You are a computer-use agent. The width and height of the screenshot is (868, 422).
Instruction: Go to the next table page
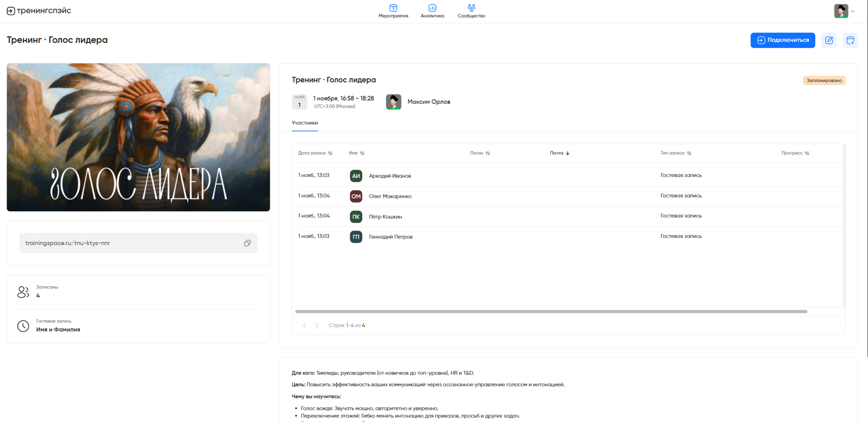coord(317,325)
